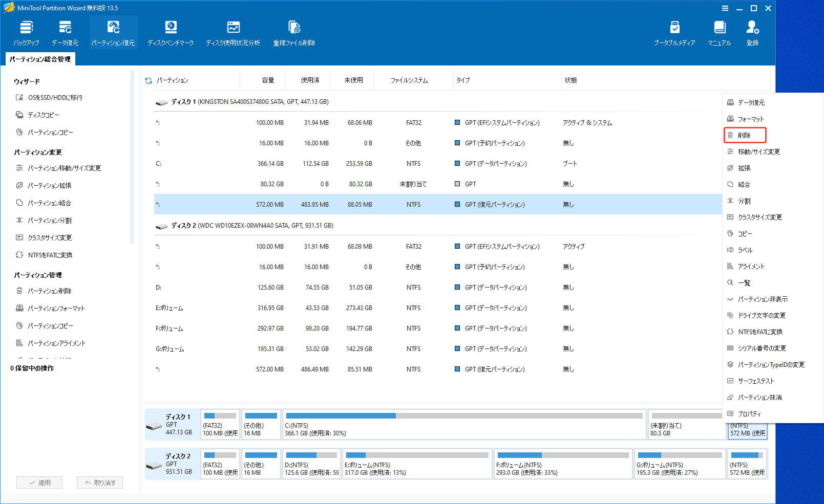Select the C: partition row
The image size is (824, 504).
click(x=358, y=163)
